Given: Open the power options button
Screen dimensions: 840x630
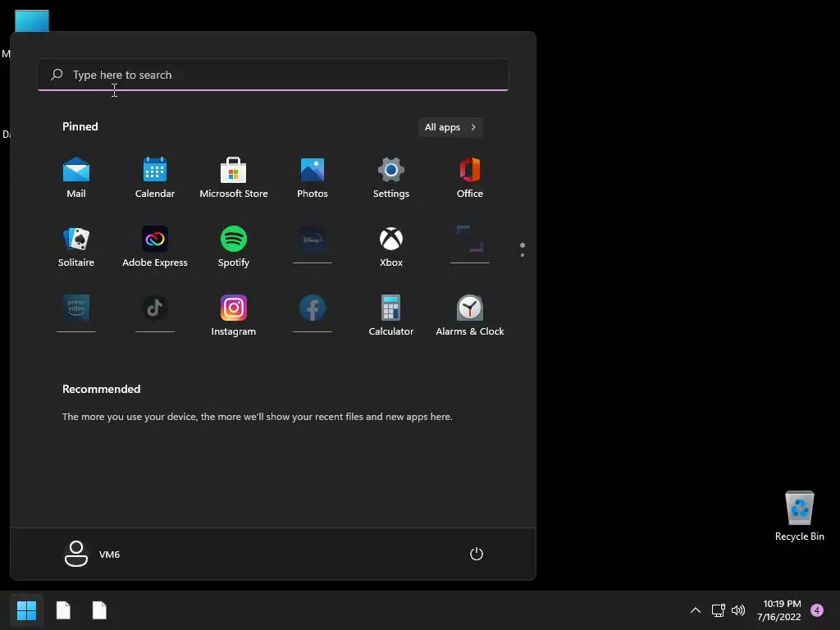Looking at the screenshot, I should tap(477, 554).
